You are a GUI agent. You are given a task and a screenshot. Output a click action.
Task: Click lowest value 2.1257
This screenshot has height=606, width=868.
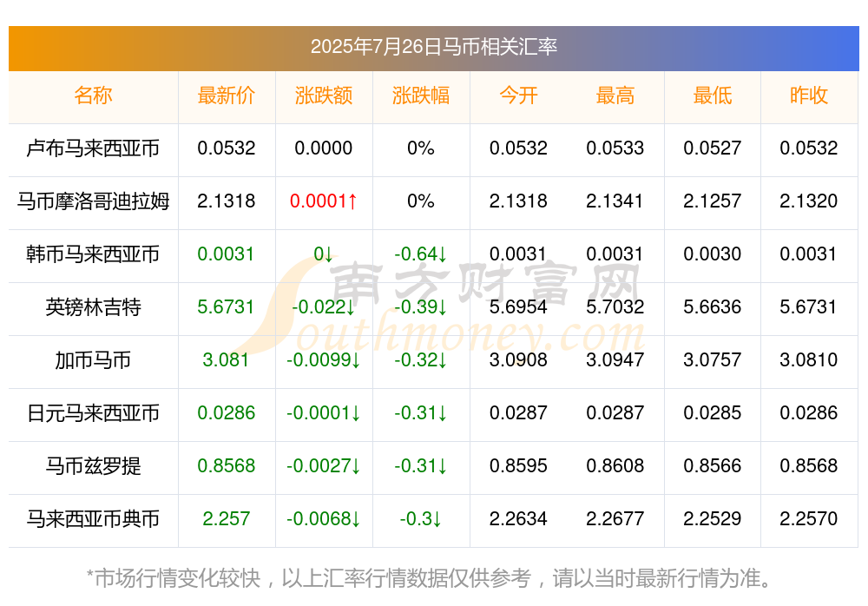(x=713, y=201)
